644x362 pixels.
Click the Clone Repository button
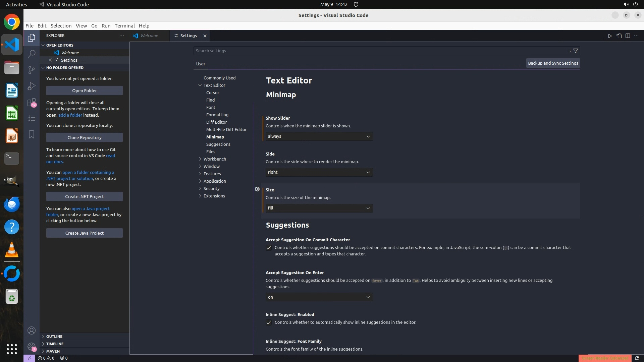84,137
